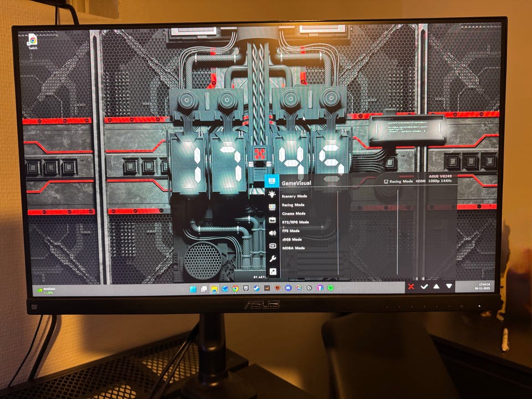This screenshot has height=399, width=532.
Task: Click the GameVisual title text
Action: (296, 183)
